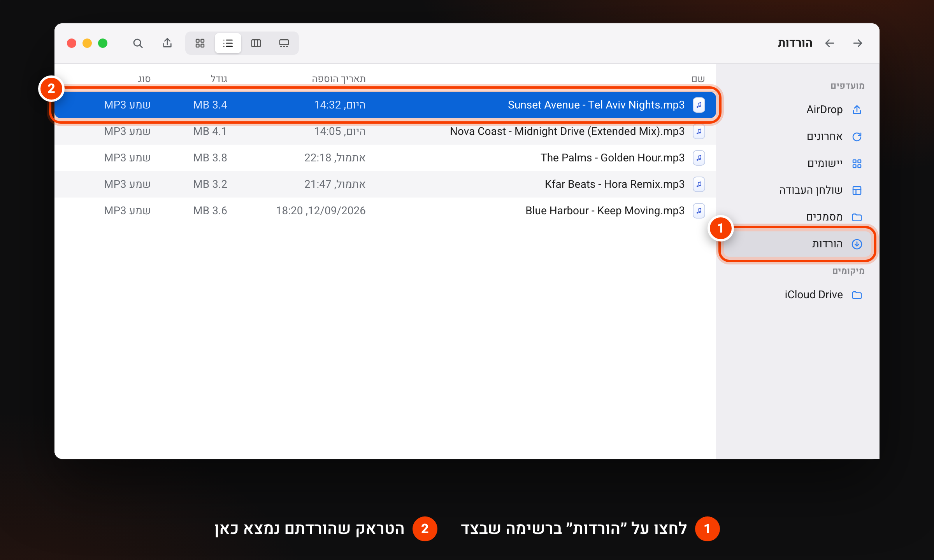The image size is (934, 560).
Task: Click the 4.1 MB size of Nova Coast
Action: (x=210, y=131)
